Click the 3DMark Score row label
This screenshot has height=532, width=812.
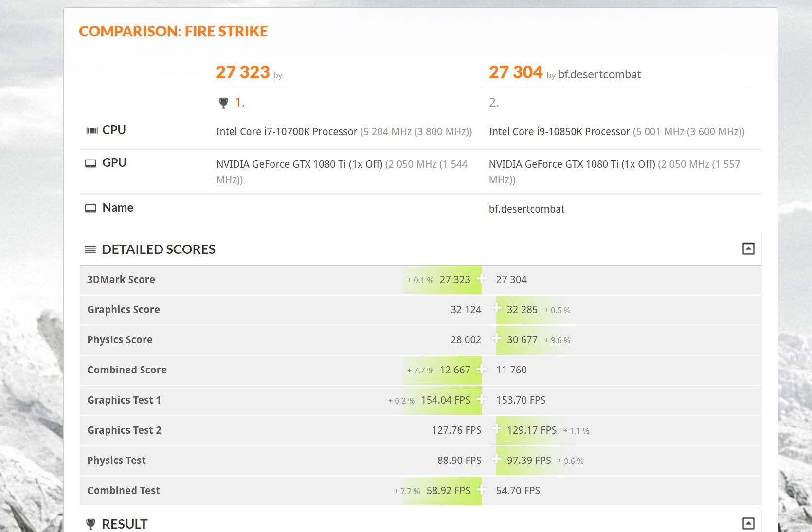point(121,280)
